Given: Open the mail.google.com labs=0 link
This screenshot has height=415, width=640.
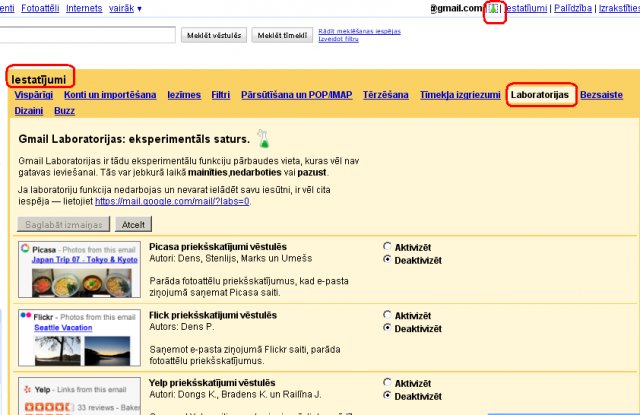Looking at the screenshot, I should (172, 201).
